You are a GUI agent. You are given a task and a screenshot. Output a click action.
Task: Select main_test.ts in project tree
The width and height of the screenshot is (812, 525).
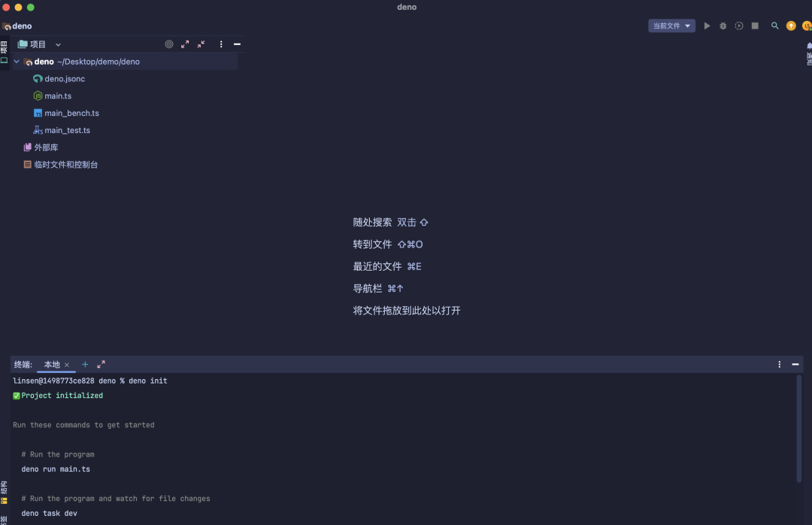click(x=68, y=130)
